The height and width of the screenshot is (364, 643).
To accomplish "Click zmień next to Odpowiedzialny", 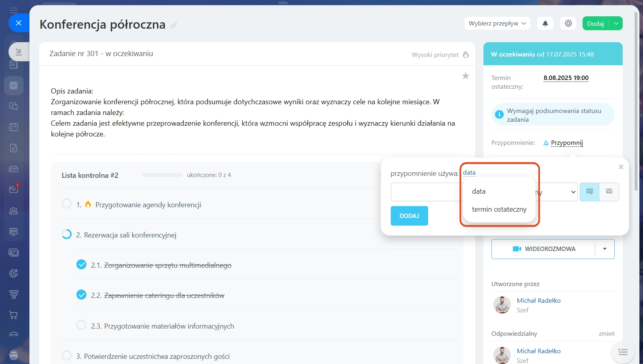I will coord(606,334).
